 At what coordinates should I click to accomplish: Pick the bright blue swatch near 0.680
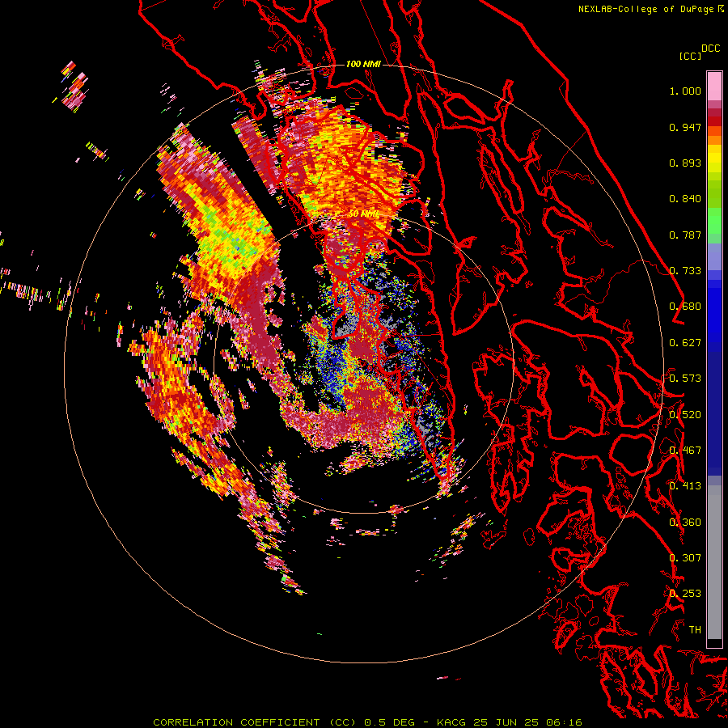714,311
